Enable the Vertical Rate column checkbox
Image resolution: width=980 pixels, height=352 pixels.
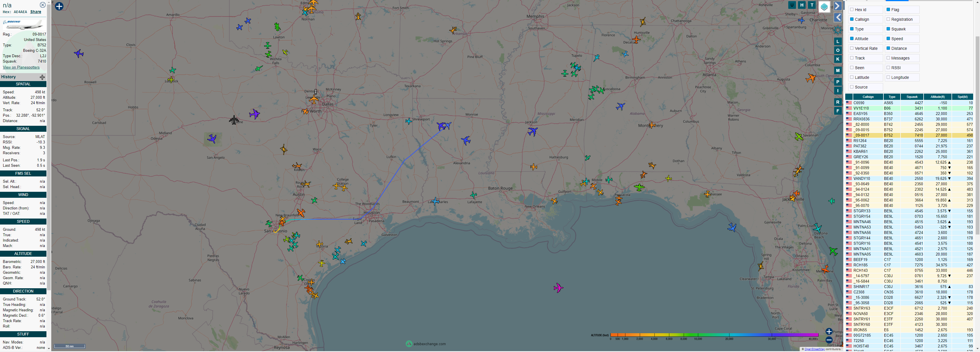tap(852, 48)
